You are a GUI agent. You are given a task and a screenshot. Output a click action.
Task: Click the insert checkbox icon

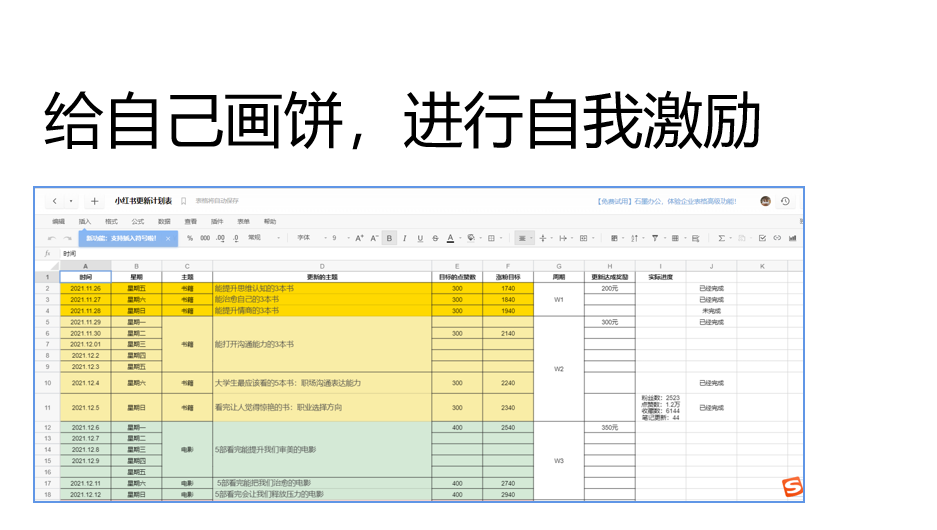762,238
